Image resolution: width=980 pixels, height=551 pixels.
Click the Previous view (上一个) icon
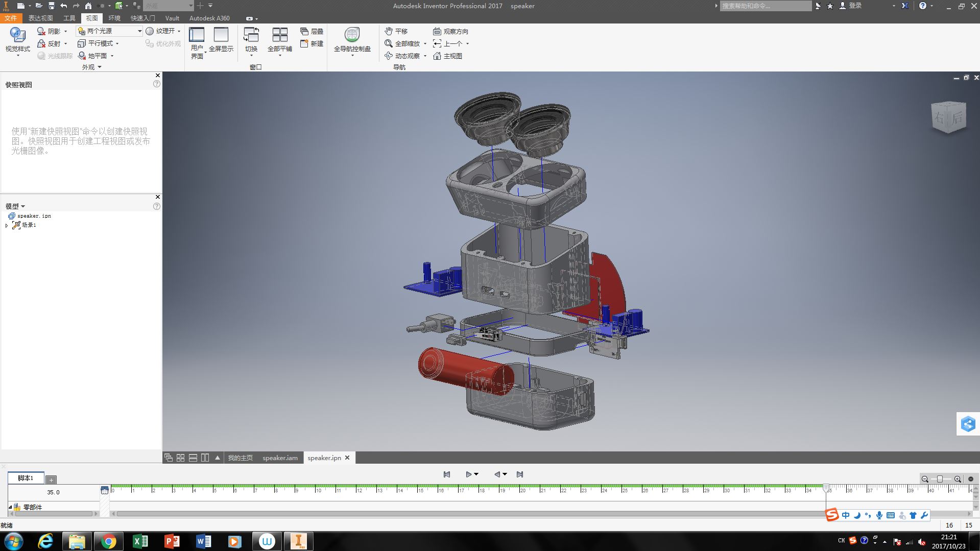(437, 43)
